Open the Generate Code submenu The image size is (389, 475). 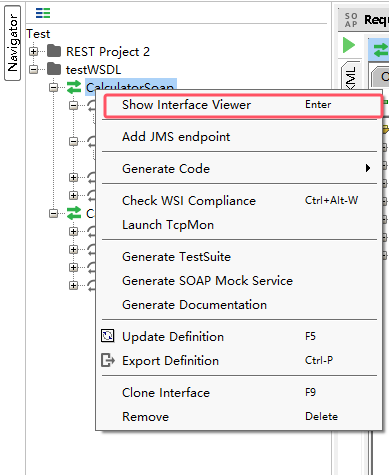click(239, 169)
